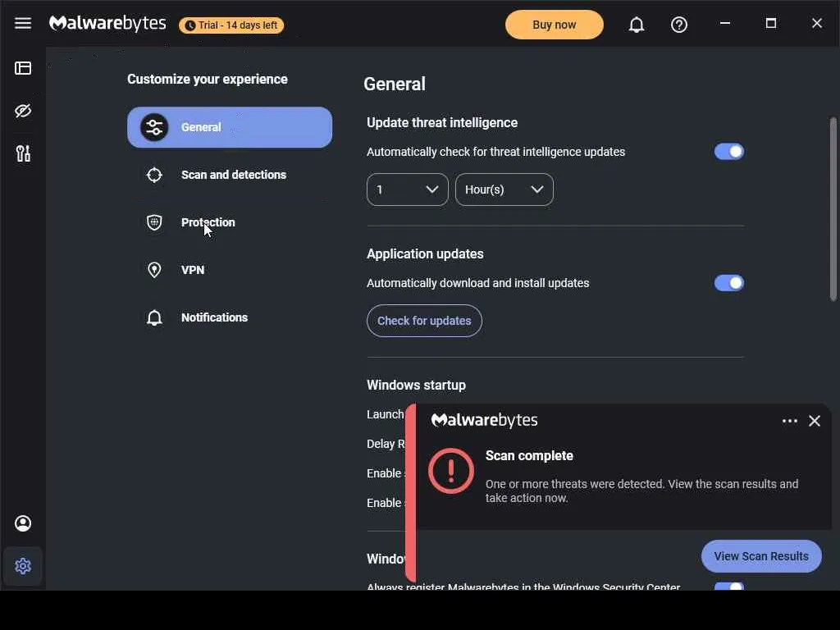Image resolution: width=840 pixels, height=630 pixels.
Task: Open the tools icon in left sidebar
Action: (23, 153)
